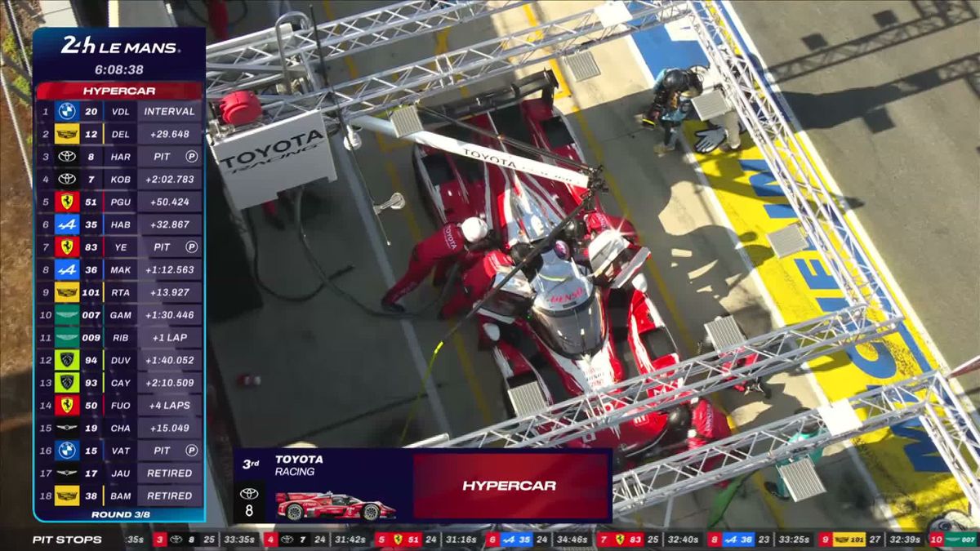Click the ROUND 3/8 footer text
Image resolution: width=980 pixels, height=551 pixels.
(x=119, y=514)
